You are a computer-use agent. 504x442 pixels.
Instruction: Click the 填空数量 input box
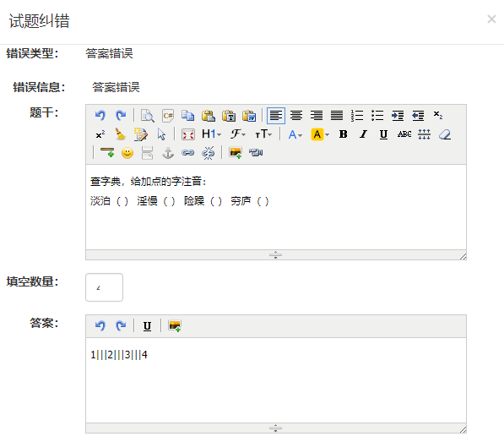[104, 287]
